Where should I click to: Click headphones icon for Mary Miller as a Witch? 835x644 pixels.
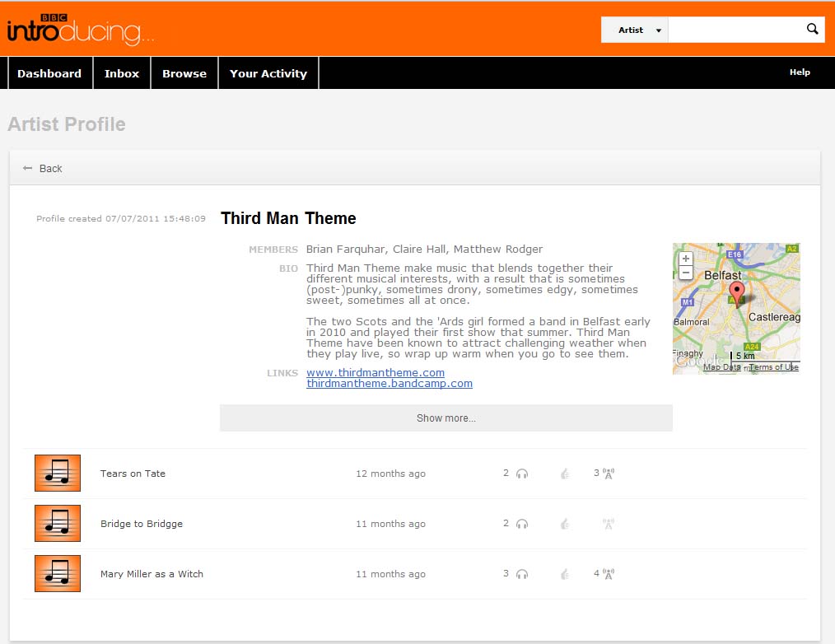(521, 574)
